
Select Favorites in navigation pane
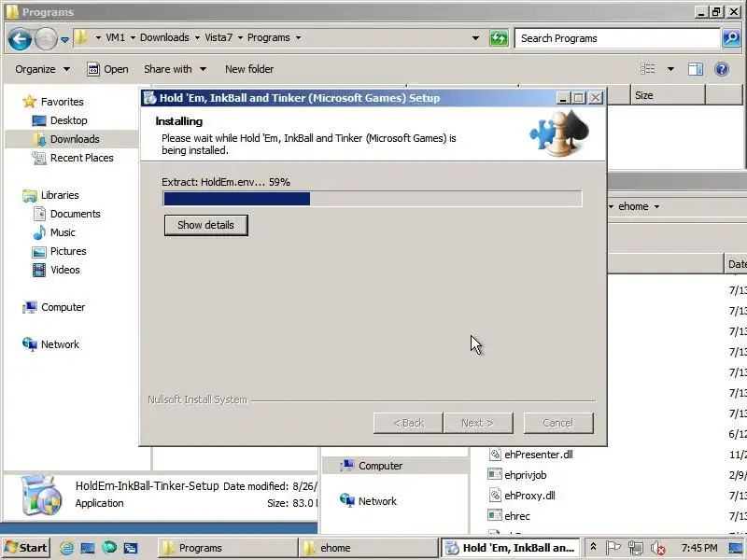pos(53,102)
